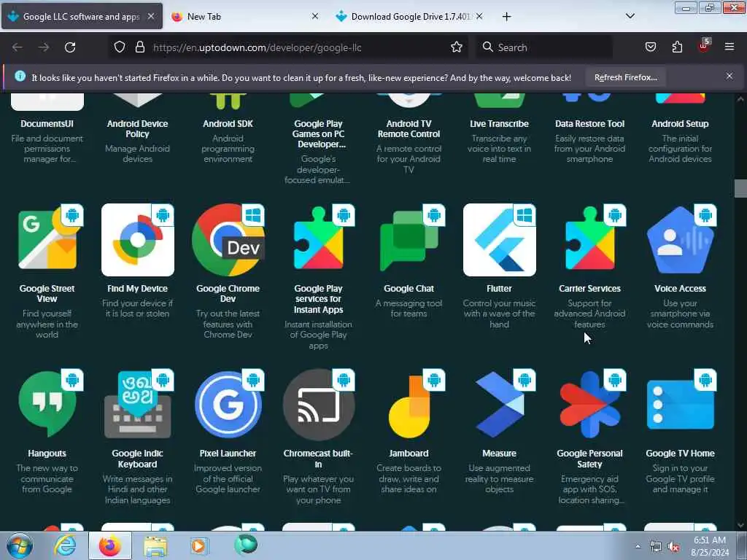
Task: Open the Google Chrome Dev icon
Action: (x=228, y=240)
